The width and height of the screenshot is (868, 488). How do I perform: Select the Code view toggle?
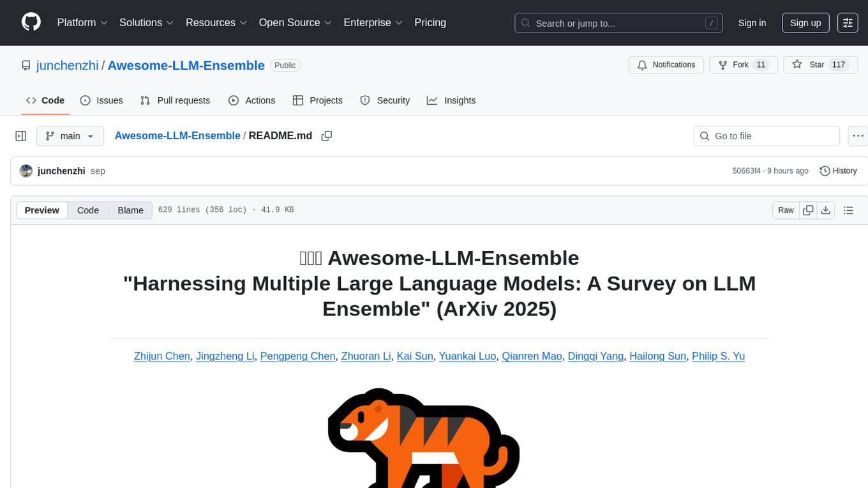click(x=88, y=210)
